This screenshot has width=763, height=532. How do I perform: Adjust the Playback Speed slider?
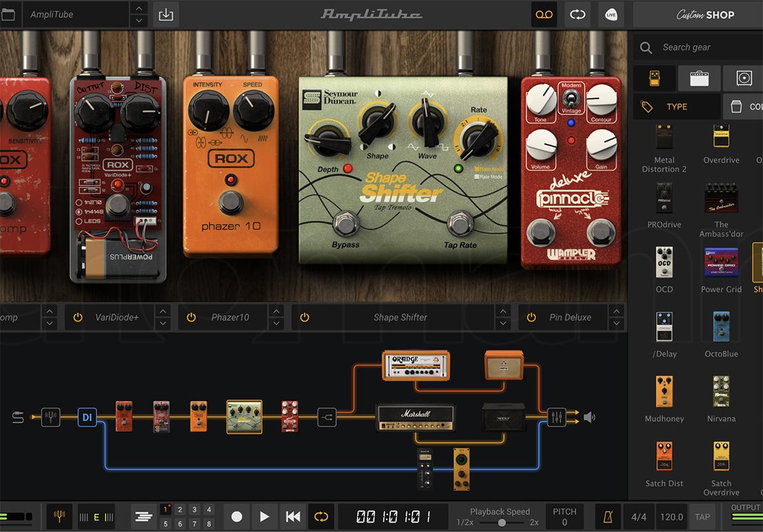tap(502, 522)
